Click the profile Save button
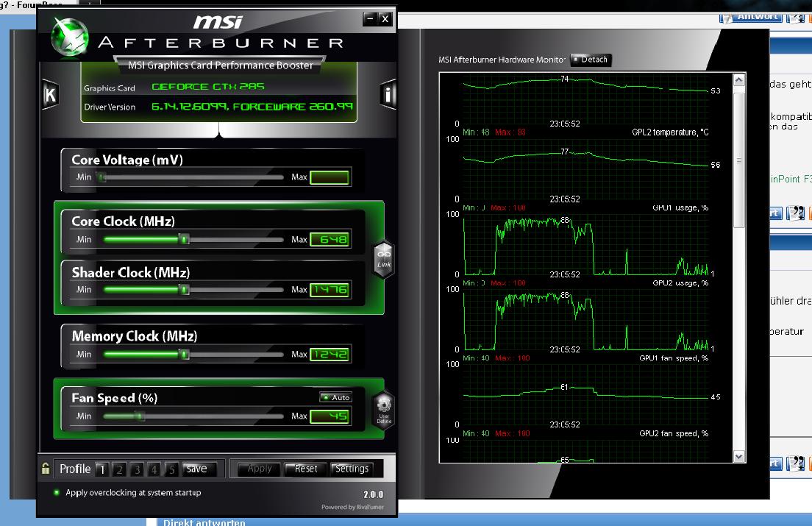812x526 pixels. [197, 469]
